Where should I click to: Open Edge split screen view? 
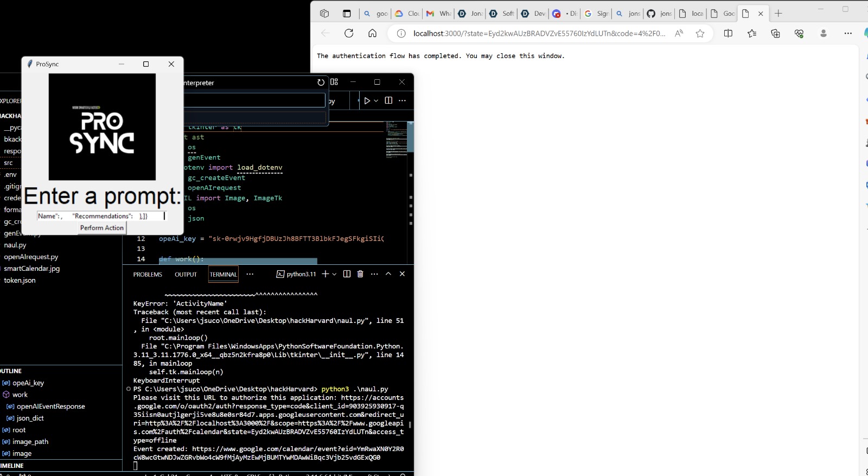[x=728, y=34]
